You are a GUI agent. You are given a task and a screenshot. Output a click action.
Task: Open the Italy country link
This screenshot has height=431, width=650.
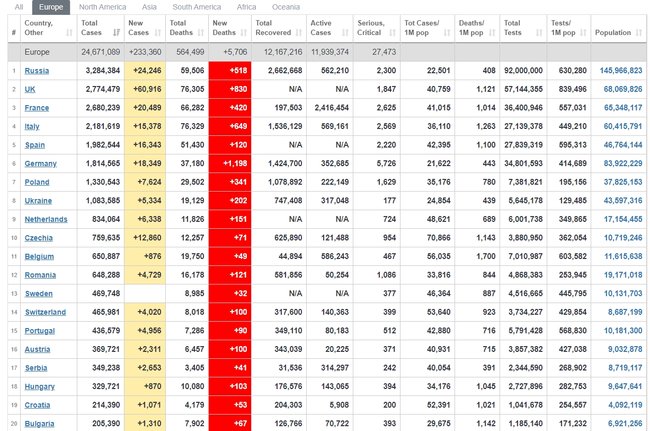click(x=32, y=127)
